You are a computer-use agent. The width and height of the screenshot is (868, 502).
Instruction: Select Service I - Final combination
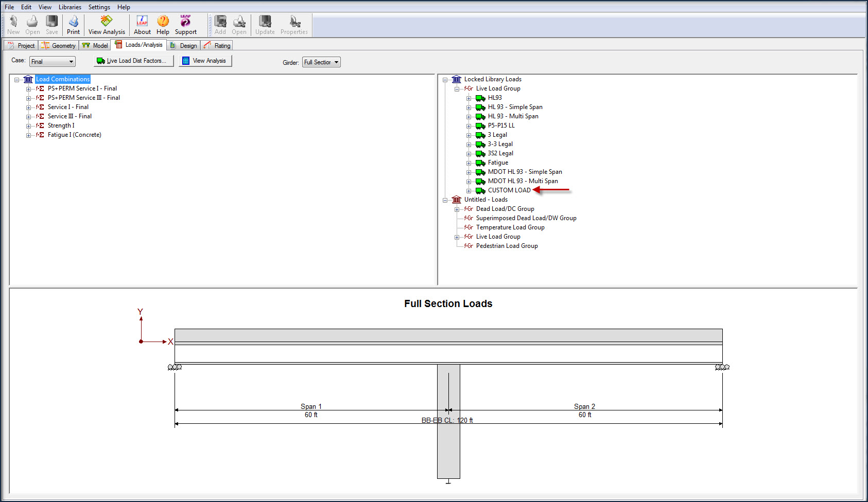click(x=68, y=107)
